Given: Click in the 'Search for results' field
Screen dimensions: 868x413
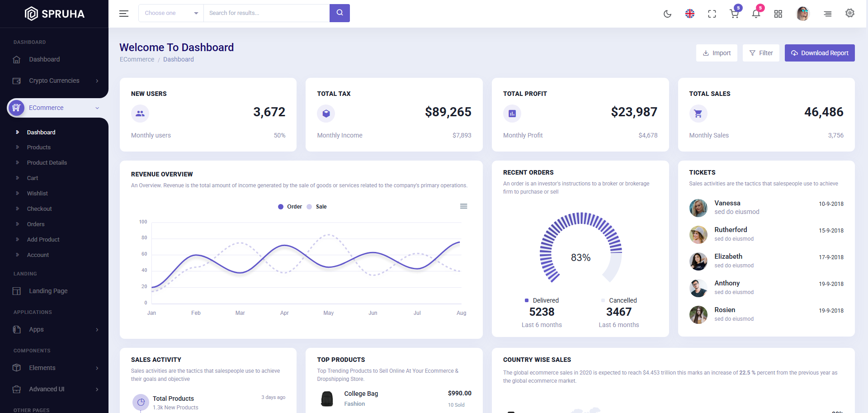Looking at the screenshot, I should (x=267, y=13).
